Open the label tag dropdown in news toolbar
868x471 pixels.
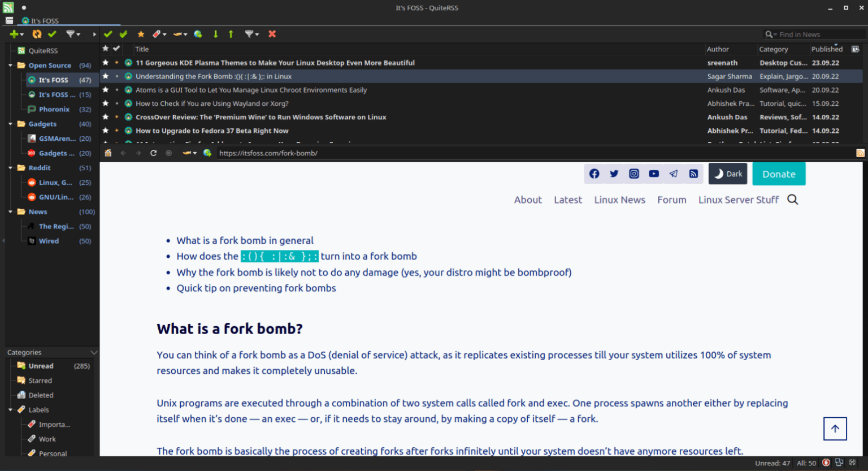click(x=159, y=34)
